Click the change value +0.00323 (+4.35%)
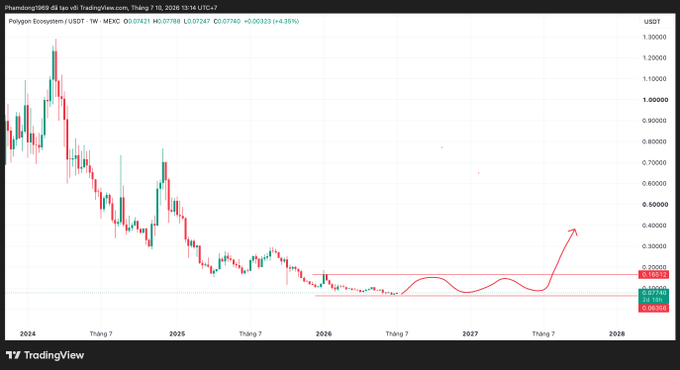This screenshot has width=680, height=370. point(271,21)
